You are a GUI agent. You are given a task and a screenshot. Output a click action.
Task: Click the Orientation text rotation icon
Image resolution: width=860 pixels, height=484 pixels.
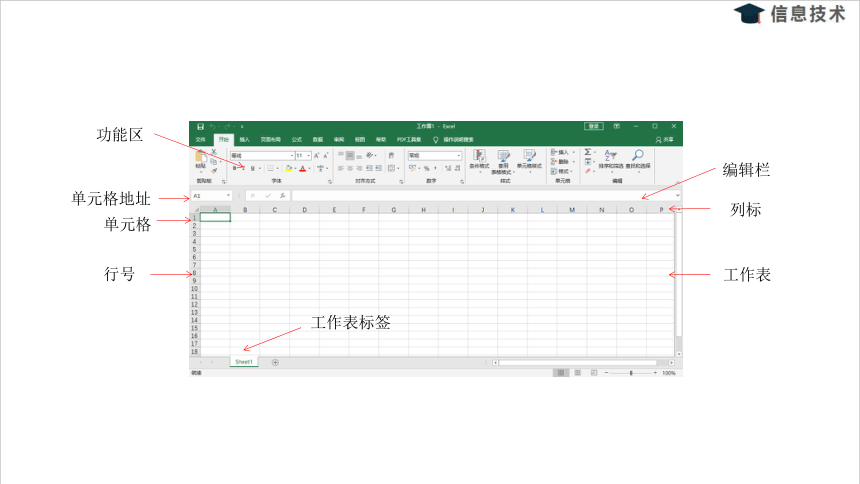click(370, 155)
